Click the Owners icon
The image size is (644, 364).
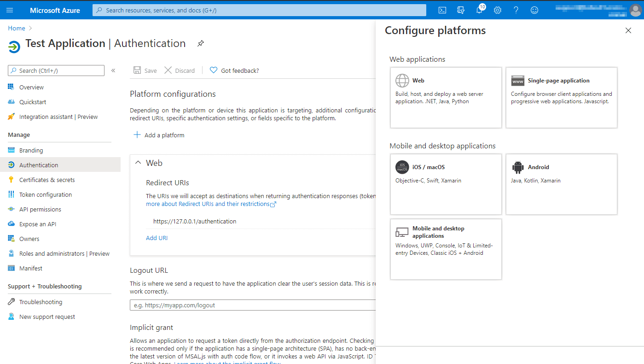(11, 239)
